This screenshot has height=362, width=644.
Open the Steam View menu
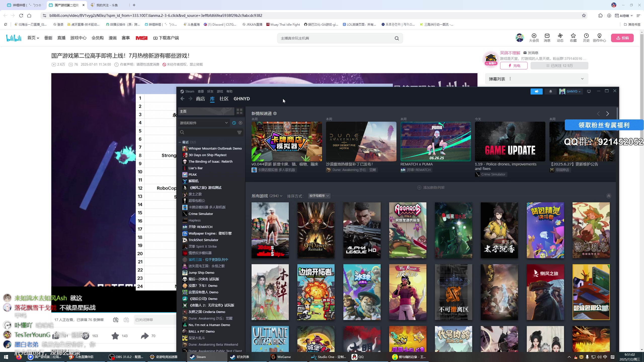click(201, 92)
